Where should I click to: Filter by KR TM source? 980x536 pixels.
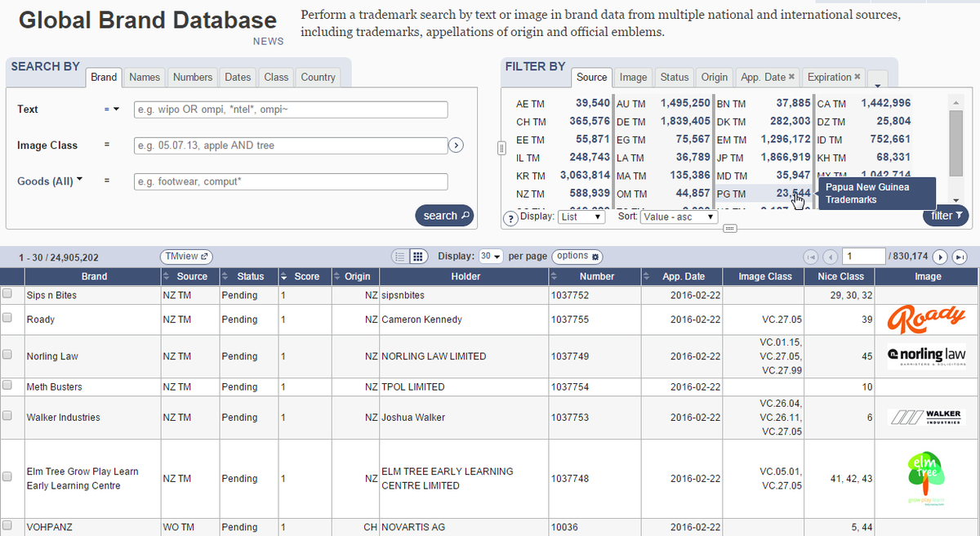(563, 176)
